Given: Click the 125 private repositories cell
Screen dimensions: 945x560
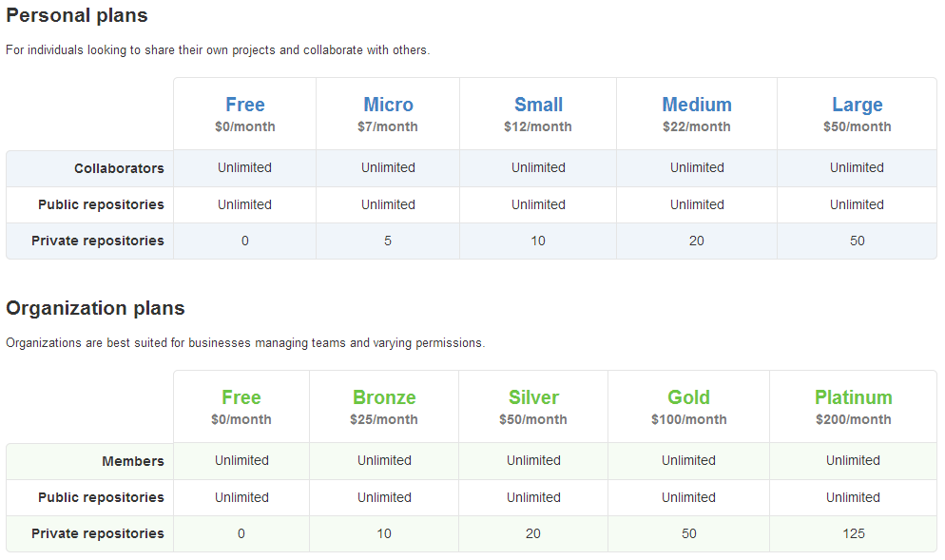Looking at the screenshot, I should pyautogui.click(x=853, y=533).
